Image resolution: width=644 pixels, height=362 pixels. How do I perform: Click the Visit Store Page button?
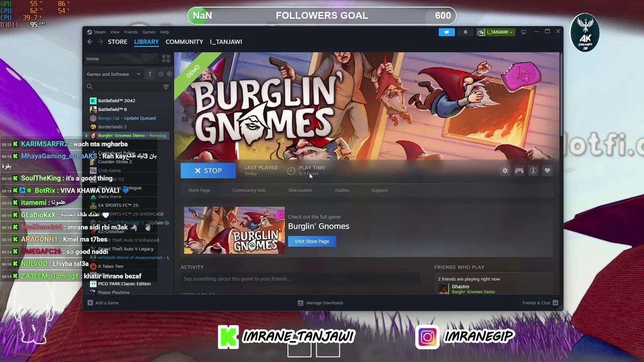(x=312, y=241)
